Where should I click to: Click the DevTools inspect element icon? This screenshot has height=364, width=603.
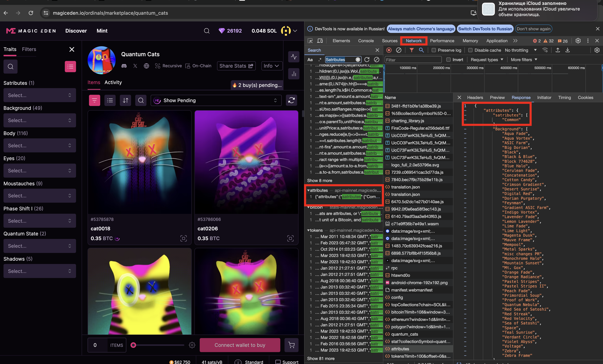310,41
